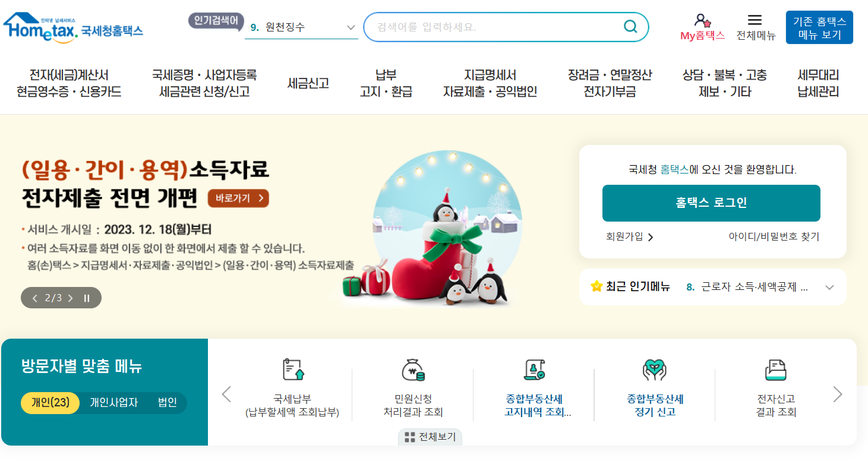Click the search magnifier icon
The image size is (868, 464).
tap(630, 27)
